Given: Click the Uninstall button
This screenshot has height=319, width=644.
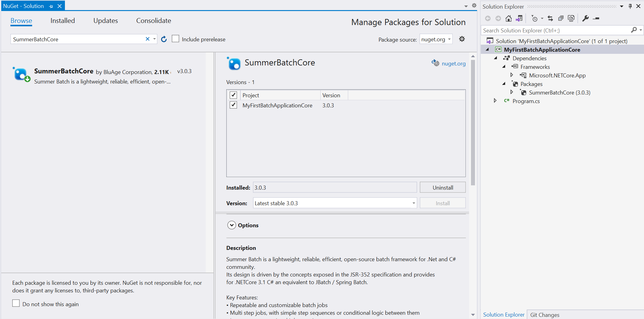Looking at the screenshot, I should (443, 187).
